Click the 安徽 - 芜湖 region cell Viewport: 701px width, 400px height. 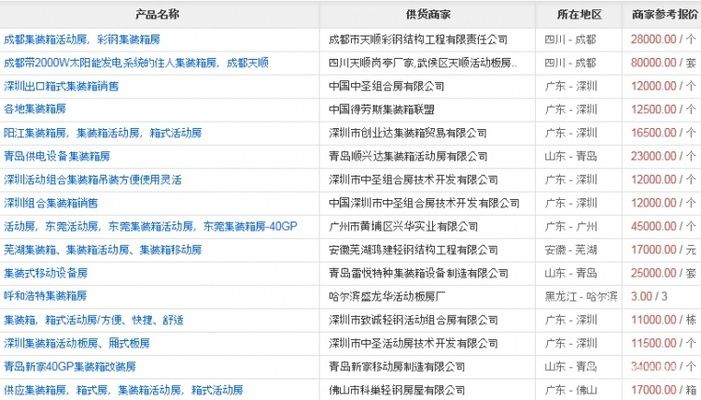tap(570, 249)
